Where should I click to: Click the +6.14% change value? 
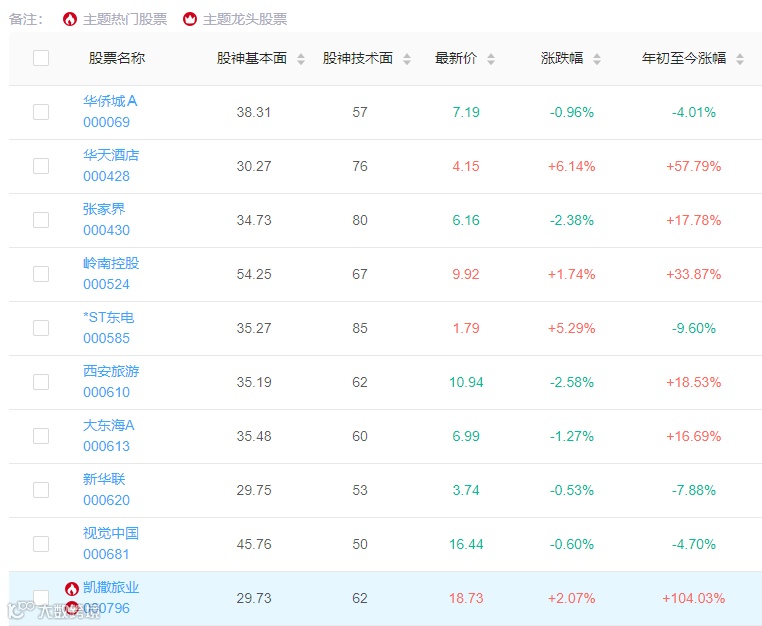click(x=572, y=166)
